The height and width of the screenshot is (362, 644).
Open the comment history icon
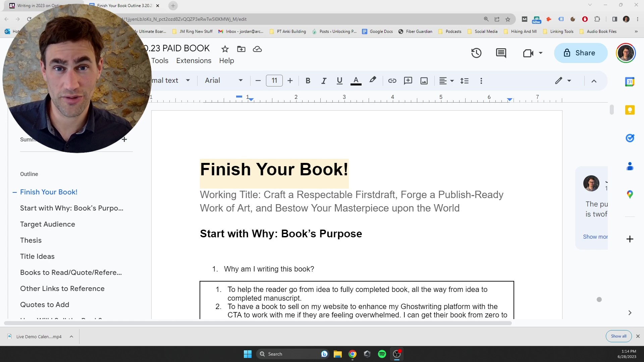[x=501, y=53]
